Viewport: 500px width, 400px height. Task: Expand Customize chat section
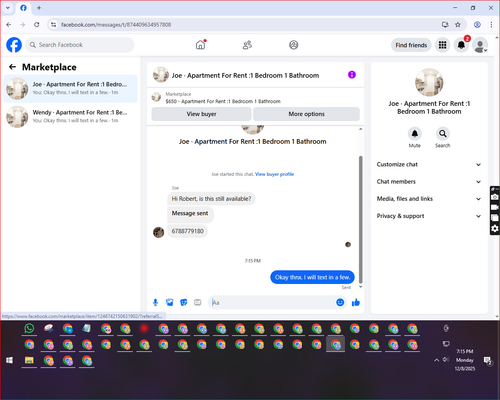(429, 164)
